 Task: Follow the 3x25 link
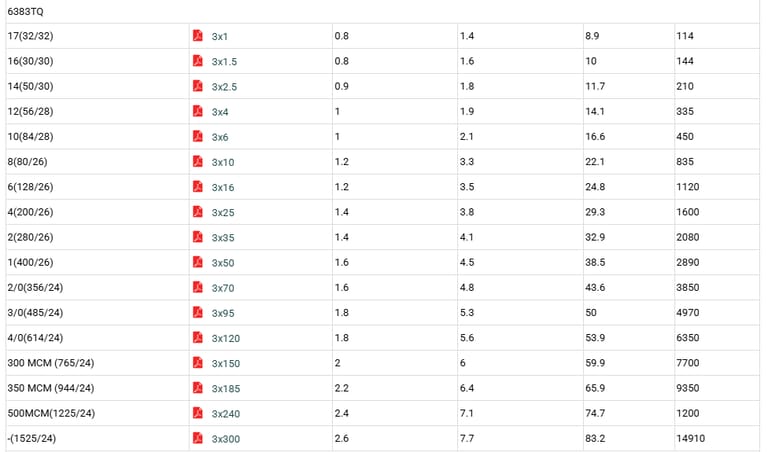[222, 213]
